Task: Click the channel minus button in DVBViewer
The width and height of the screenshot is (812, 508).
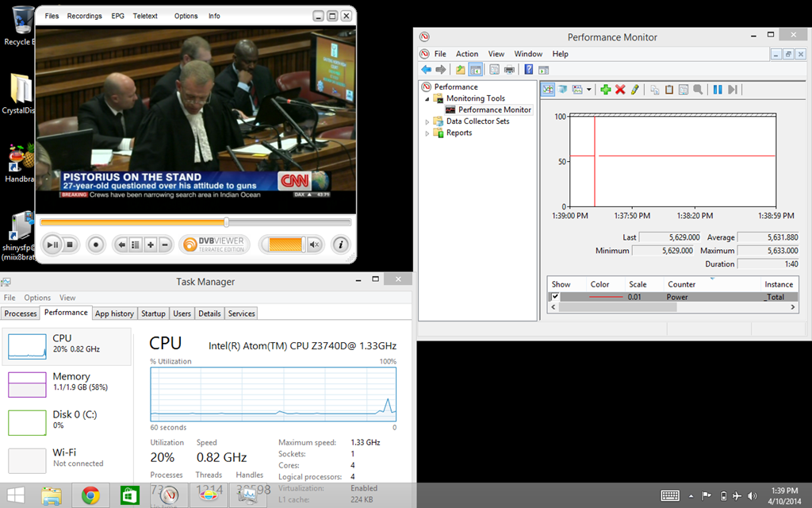Action: pos(165,244)
